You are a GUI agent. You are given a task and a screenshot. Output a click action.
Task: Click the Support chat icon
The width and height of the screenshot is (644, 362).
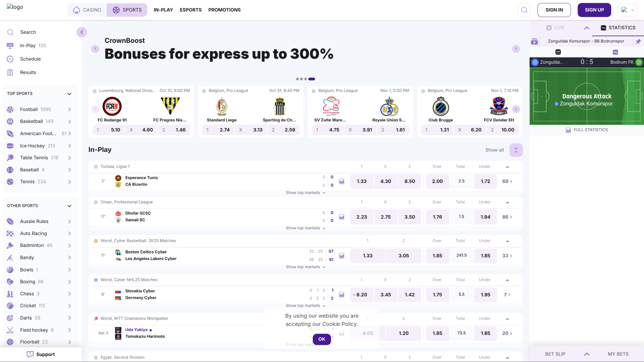tap(30, 354)
